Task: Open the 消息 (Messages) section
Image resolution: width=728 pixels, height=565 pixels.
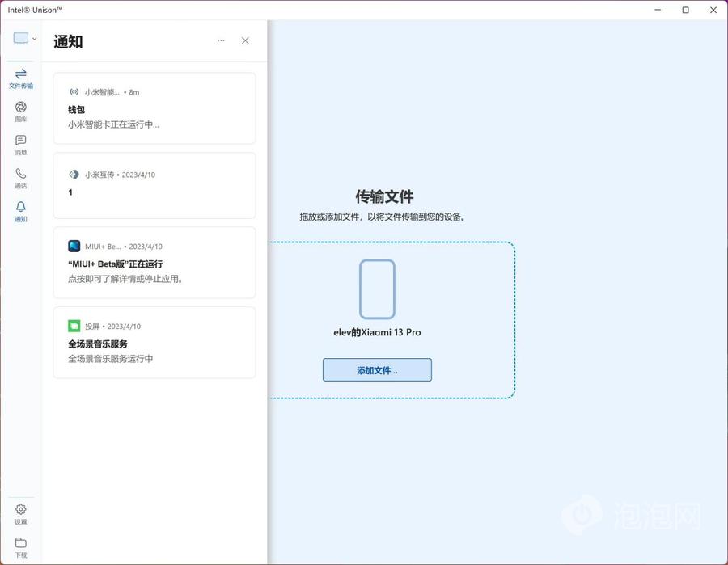Action: point(20,144)
